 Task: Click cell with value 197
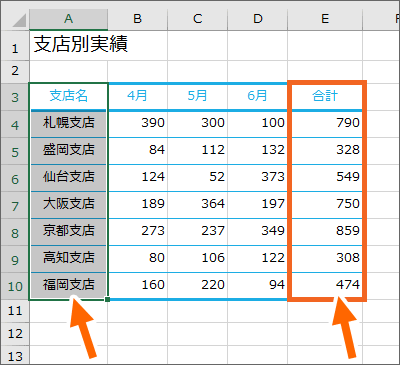pos(258,205)
